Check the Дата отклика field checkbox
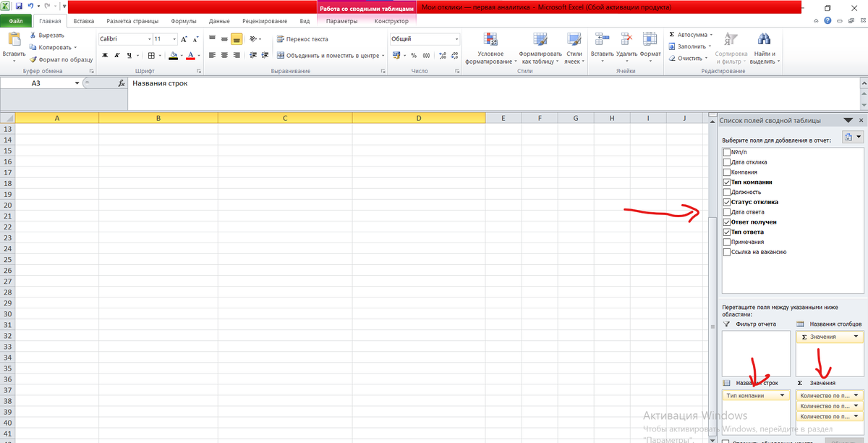868x443 pixels. (727, 162)
